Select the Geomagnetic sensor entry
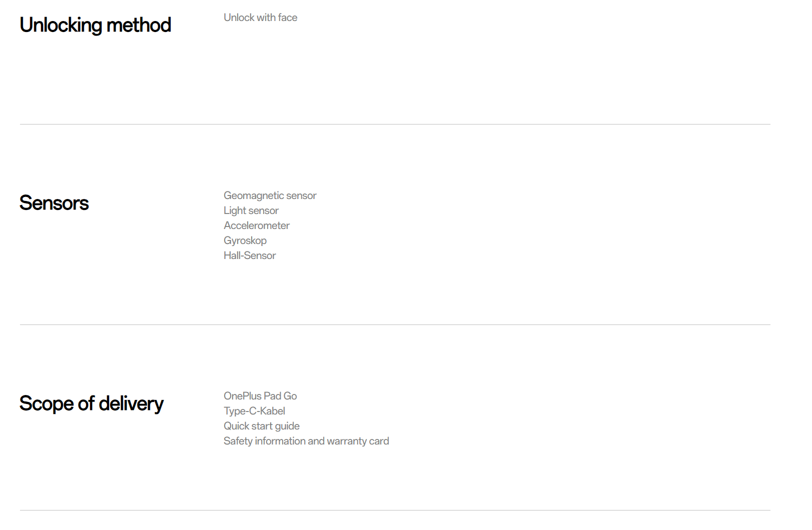Viewport: 812px width, 530px height. click(x=270, y=195)
